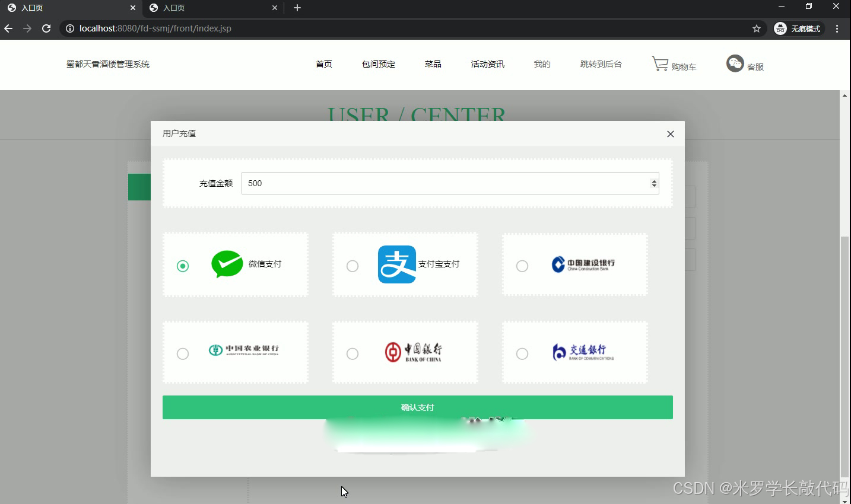Click the 确认支付 payment button
The height and width of the screenshot is (504, 851).
coord(417,407)
